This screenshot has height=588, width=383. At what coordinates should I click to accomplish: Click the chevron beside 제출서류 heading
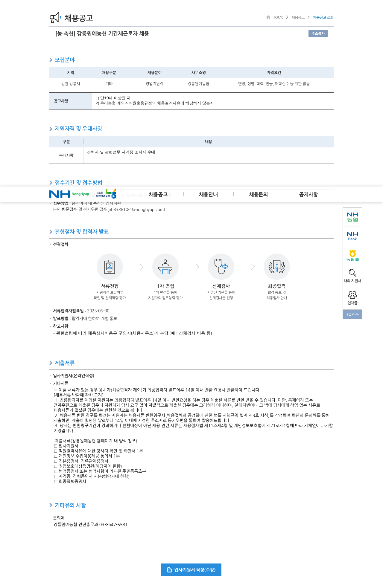[51, 363]
